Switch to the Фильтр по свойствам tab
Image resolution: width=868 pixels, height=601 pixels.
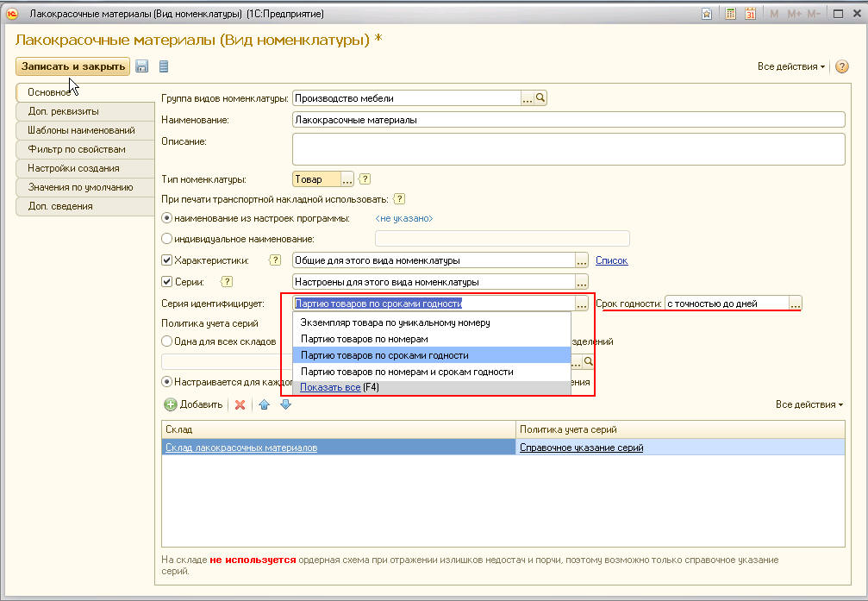click(x=84, y=149)
